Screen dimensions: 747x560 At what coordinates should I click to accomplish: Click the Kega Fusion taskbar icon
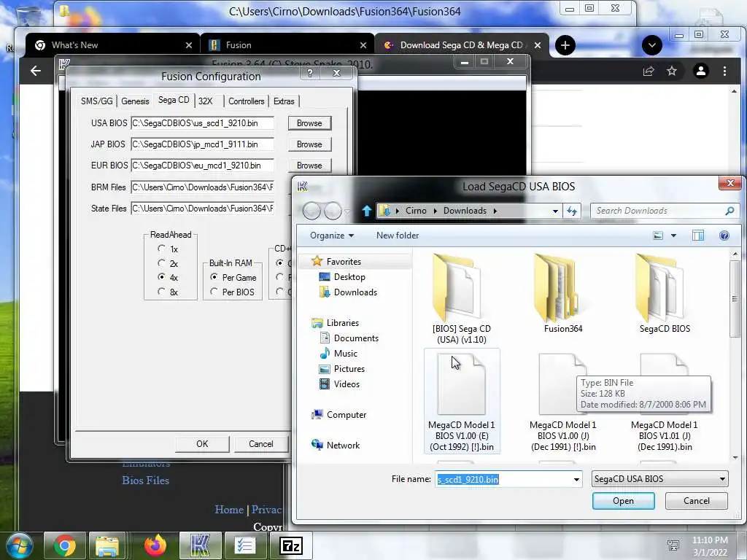(200, 545)
